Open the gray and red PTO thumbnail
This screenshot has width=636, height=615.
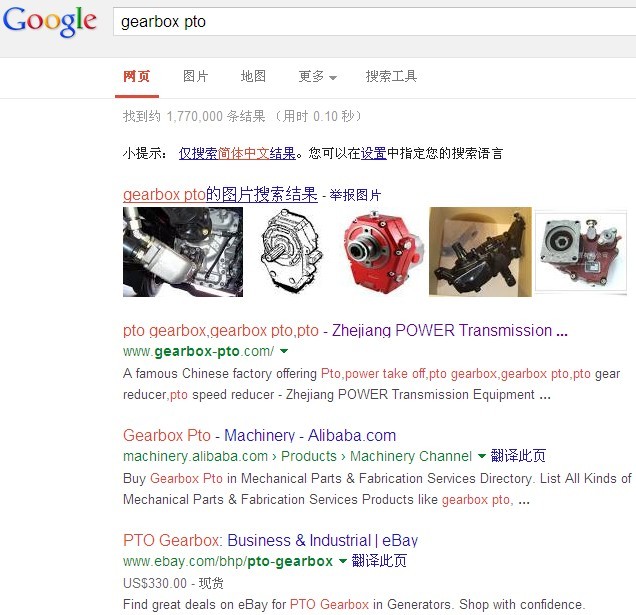(x=581, y=252)
